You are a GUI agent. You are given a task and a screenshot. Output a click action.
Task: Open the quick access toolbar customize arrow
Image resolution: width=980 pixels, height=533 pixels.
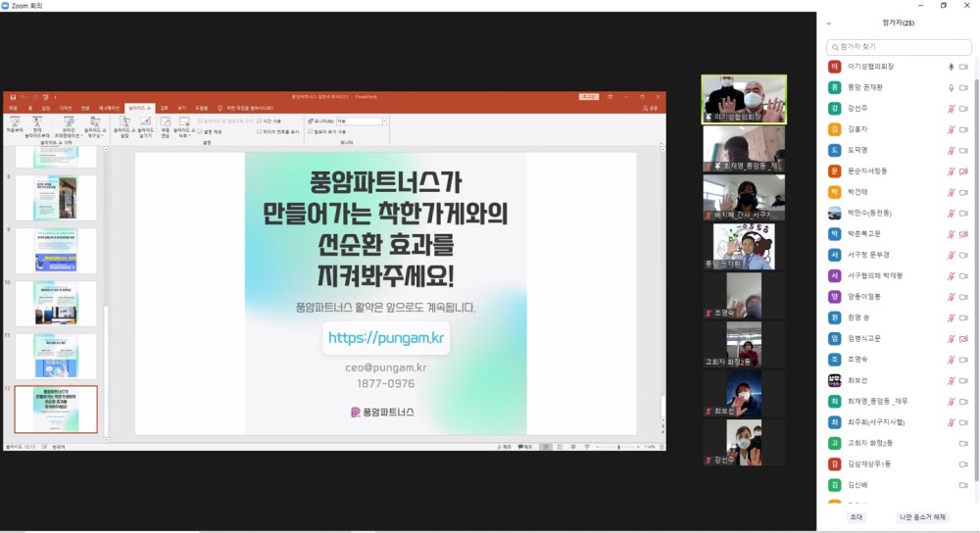click(55, 97)
